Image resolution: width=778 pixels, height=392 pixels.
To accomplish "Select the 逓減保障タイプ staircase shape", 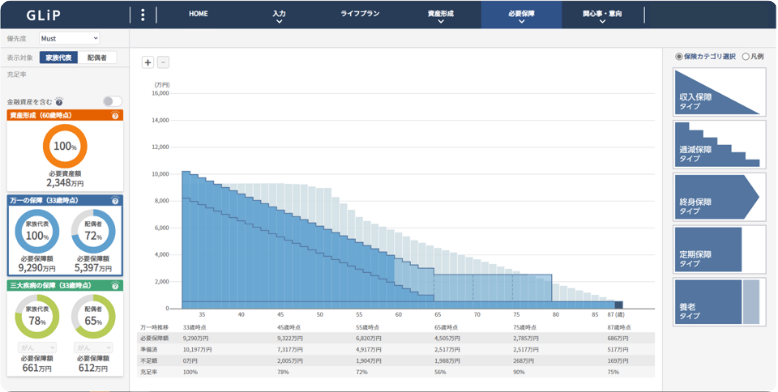I will click(x=719, y=144).
